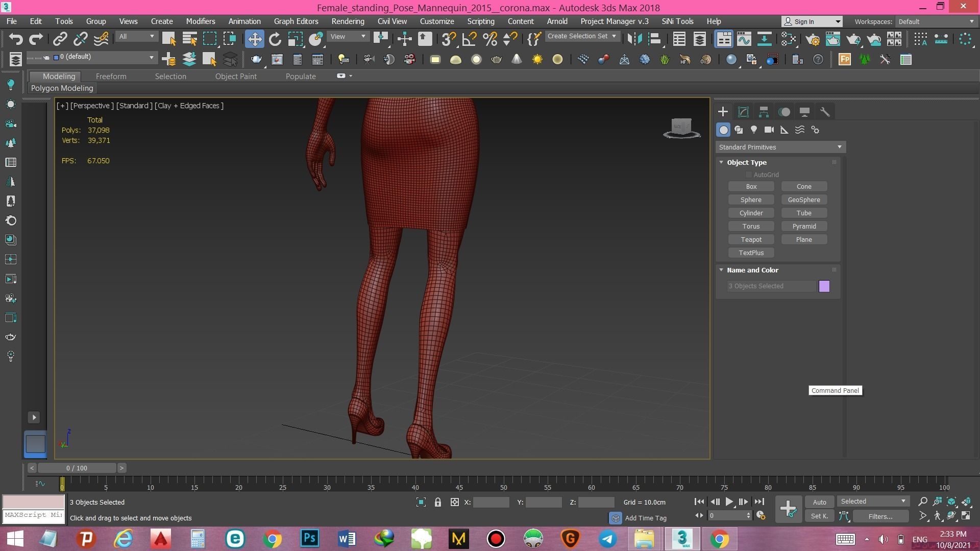The height and width of the screenshot is (551, 980).
Task: Toggle Set Key mode
Action: (x=819, y=516)
